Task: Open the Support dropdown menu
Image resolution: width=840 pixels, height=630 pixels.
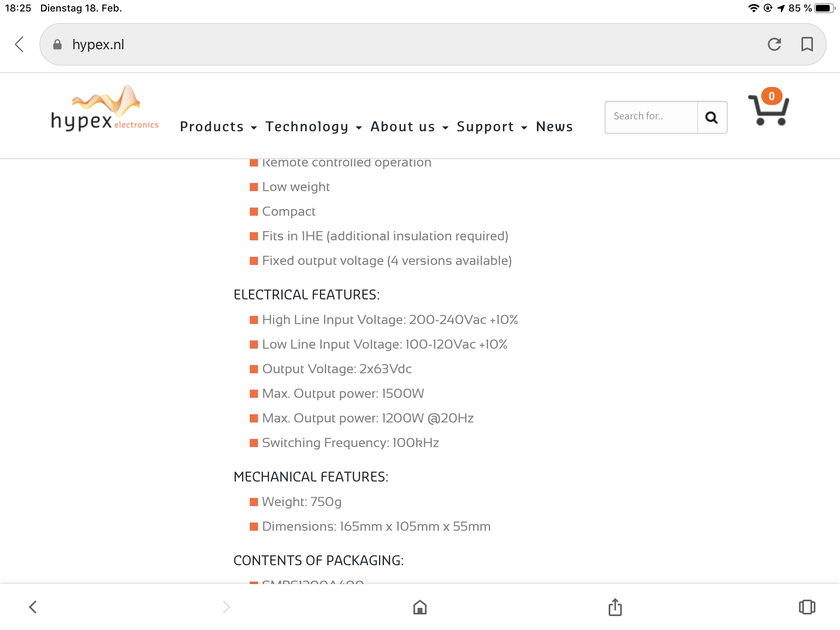Action: coord(492,127)
